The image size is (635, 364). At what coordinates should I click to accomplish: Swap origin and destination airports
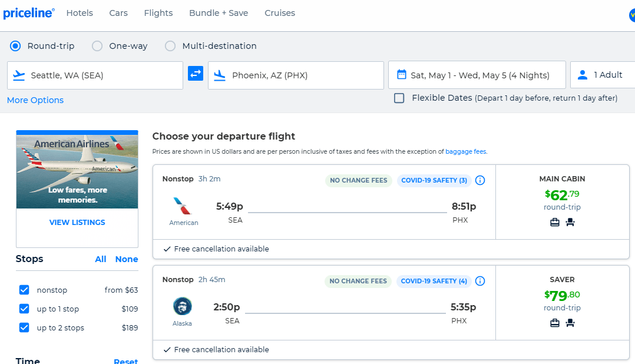[x=196, y=74]
